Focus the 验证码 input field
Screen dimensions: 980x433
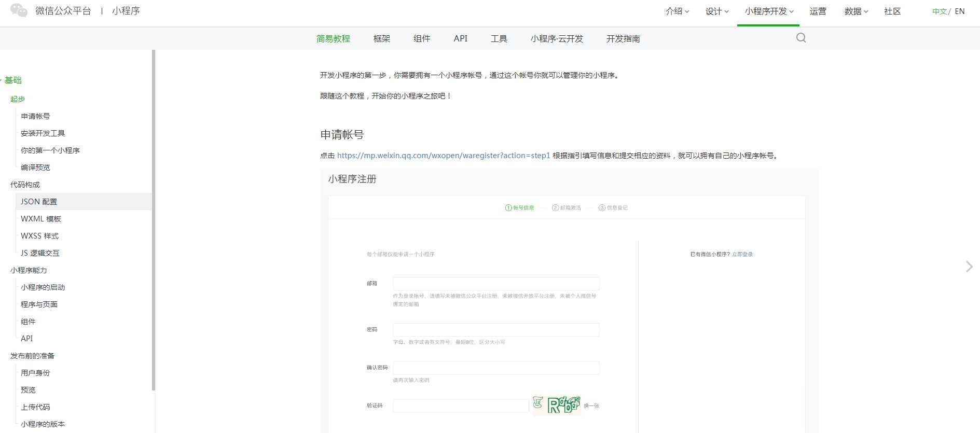(461, 406)
